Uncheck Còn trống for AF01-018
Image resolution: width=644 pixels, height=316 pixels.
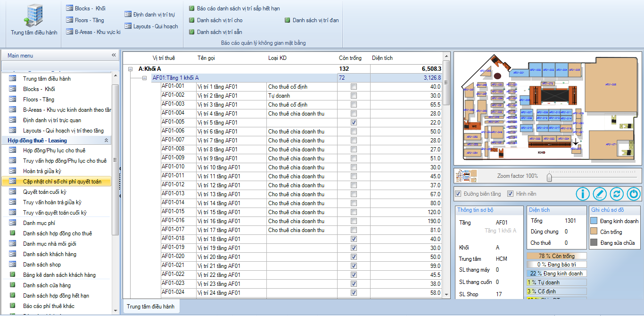[354, 239]
